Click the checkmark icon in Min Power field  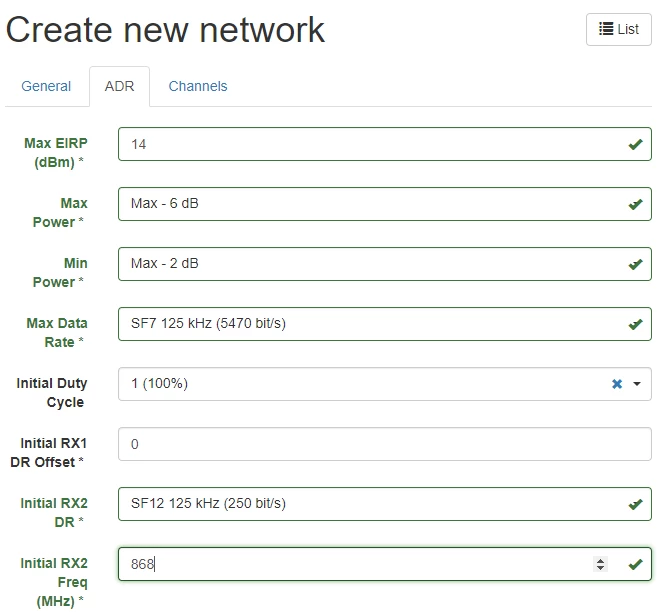point(635,264)
